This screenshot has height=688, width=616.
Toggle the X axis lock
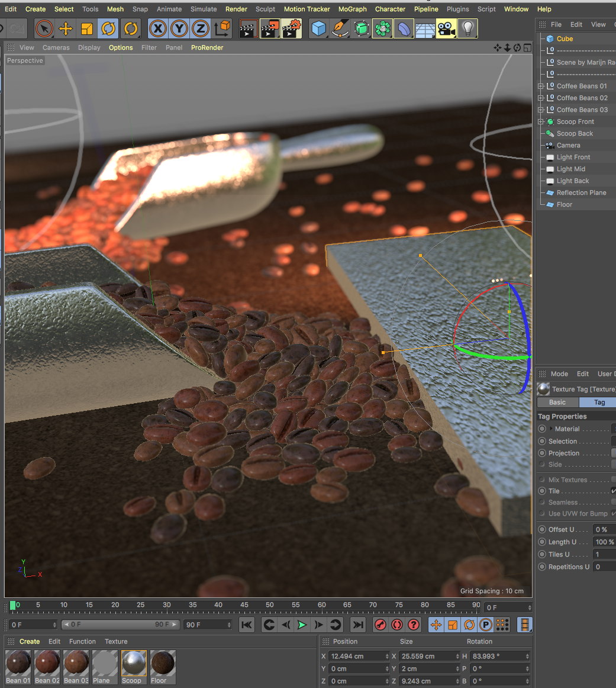pos(157,28)
